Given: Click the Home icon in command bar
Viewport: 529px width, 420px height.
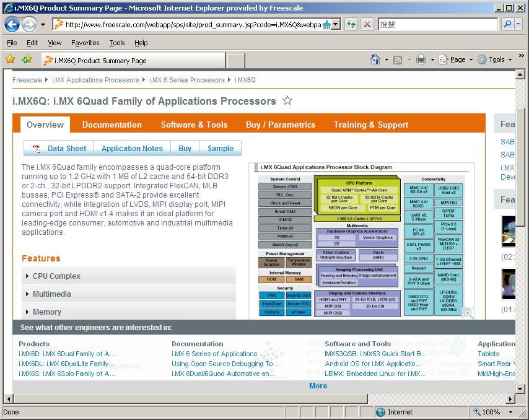Looking at the screenshot, I should tap(375, 59).
